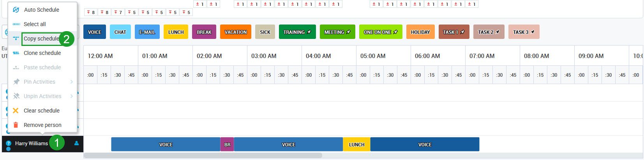Click the Auto Schedule icon
Screen dimensions: 644x160
[16, 10]
